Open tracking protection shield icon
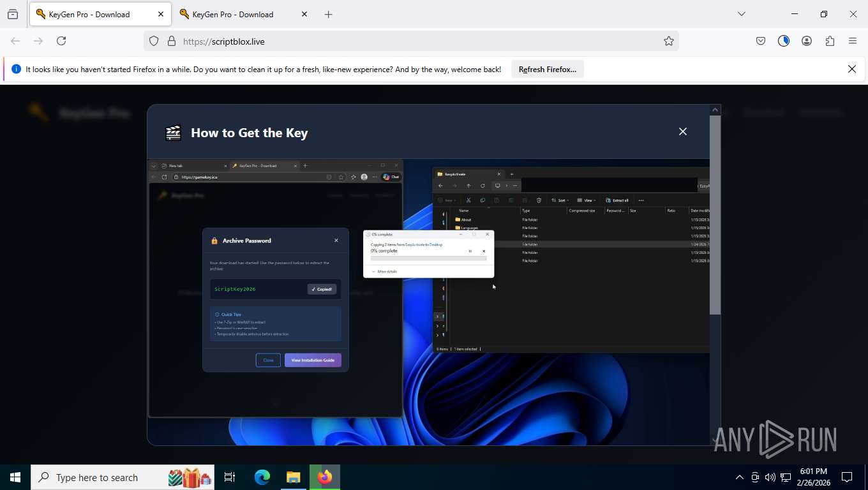 pos(154,41)
